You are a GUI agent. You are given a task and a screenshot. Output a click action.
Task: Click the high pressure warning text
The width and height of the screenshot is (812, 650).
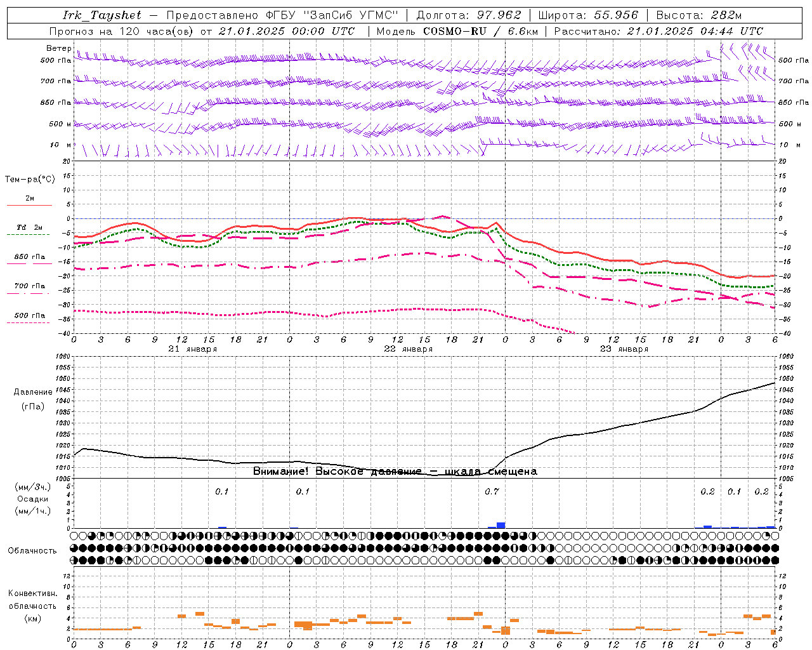coord(395,472)
